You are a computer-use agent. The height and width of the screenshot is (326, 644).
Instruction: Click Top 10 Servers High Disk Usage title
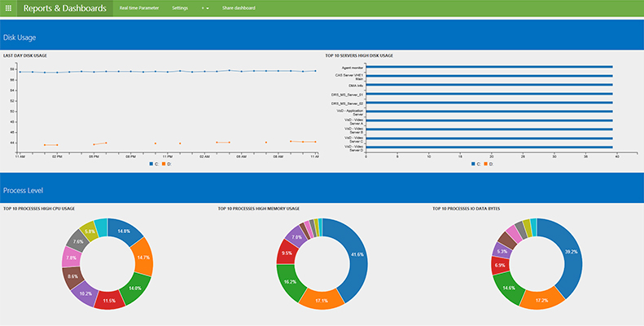(x=359, y=55)
